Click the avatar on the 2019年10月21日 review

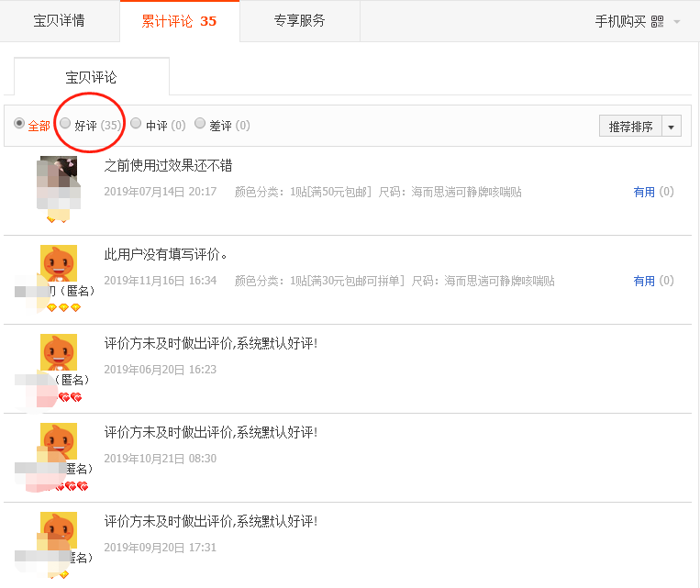click(x=59, y=440)
